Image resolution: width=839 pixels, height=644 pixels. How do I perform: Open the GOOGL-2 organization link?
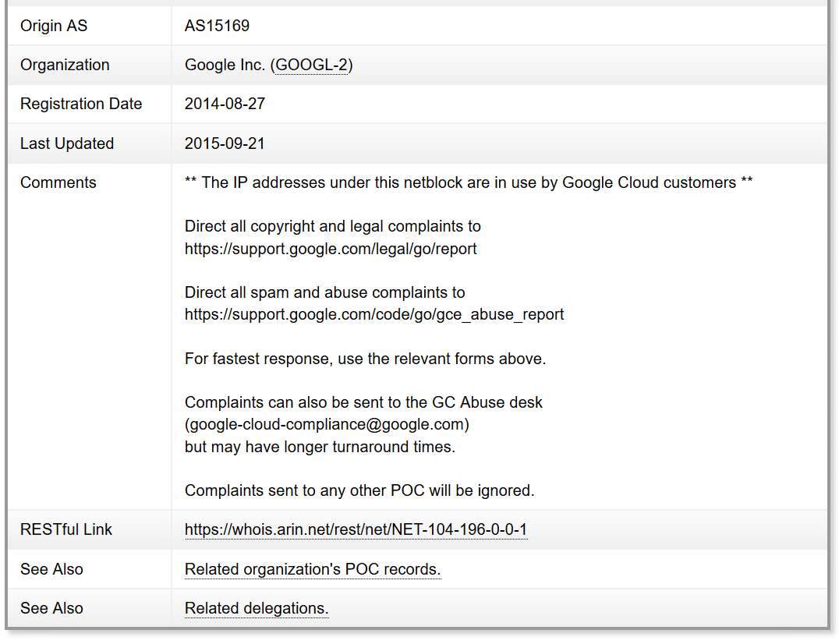pos(311,65)
